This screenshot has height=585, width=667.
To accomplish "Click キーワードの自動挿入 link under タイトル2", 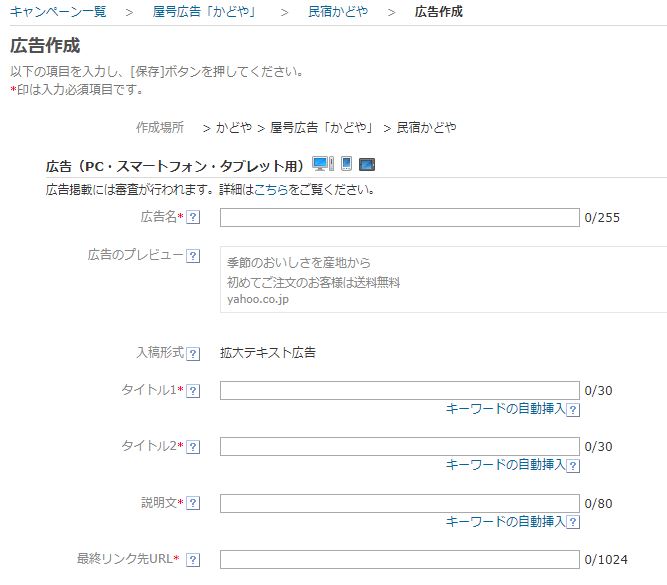I will 505,465.
